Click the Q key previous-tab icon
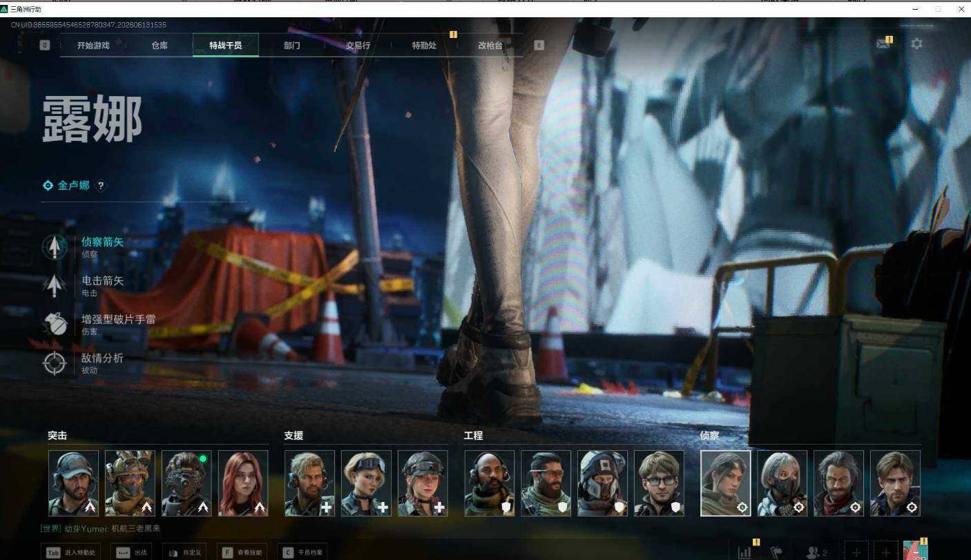Viewport: 971px width, 560px height. [45, 46]
